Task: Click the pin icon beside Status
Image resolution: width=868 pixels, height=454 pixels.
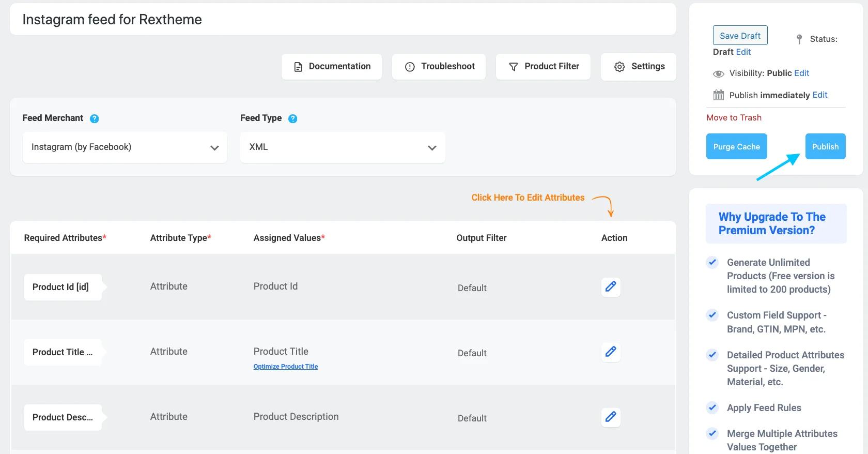Action: 799,39
